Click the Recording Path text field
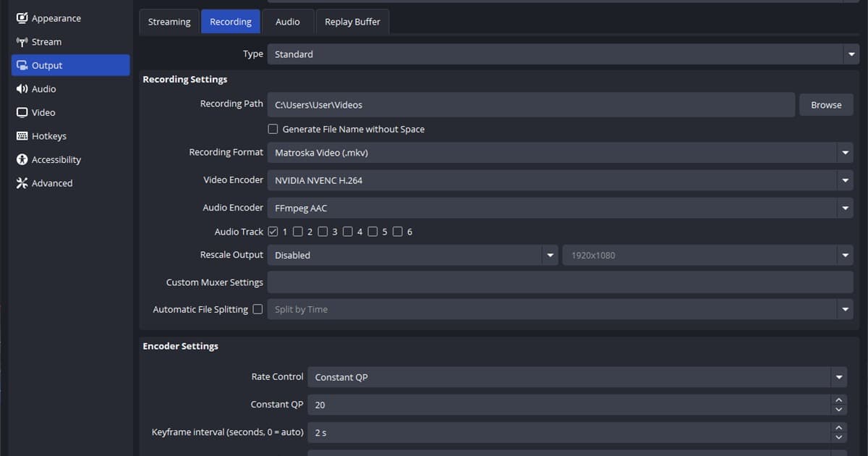The height and width of the screenshot is (456, 868). (532, 105)
